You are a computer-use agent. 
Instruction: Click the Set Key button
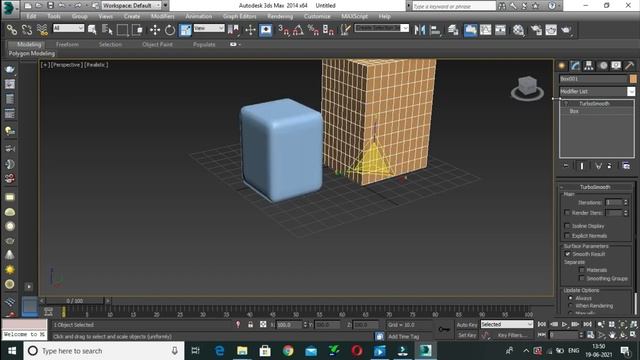pyautogui.click(x=467, y=335)
